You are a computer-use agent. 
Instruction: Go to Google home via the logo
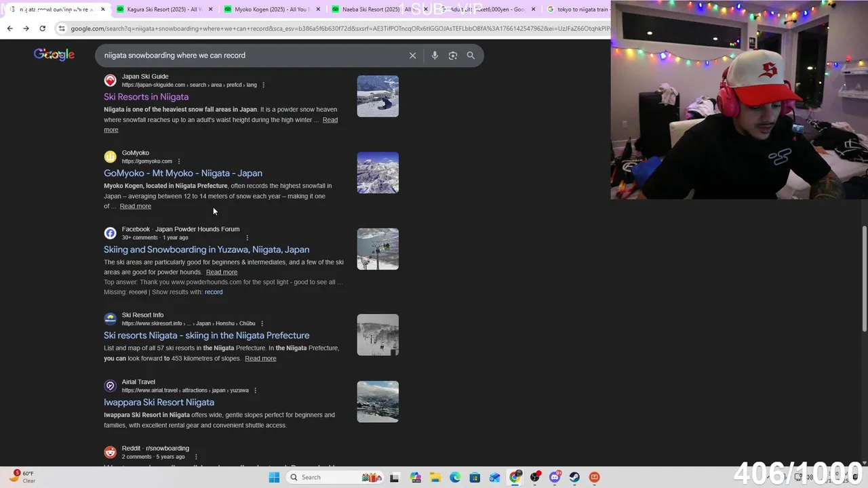[x=54, y=55]
